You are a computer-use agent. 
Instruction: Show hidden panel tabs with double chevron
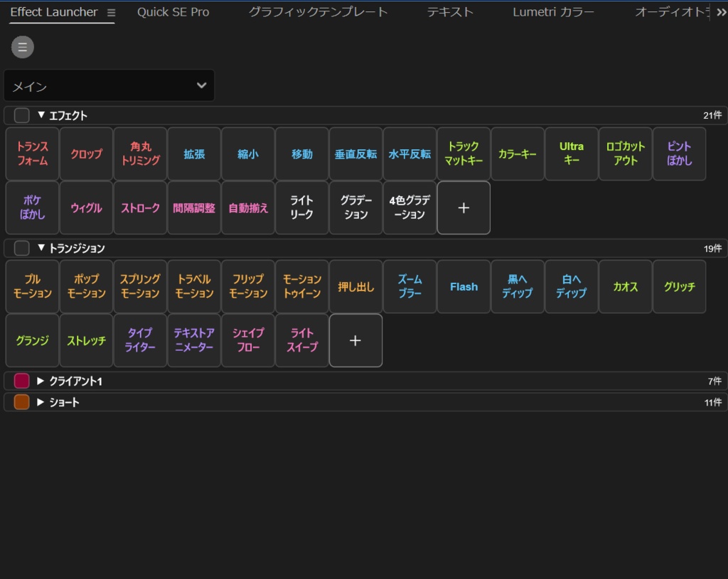pyautogui.click(x=721, y=13)
